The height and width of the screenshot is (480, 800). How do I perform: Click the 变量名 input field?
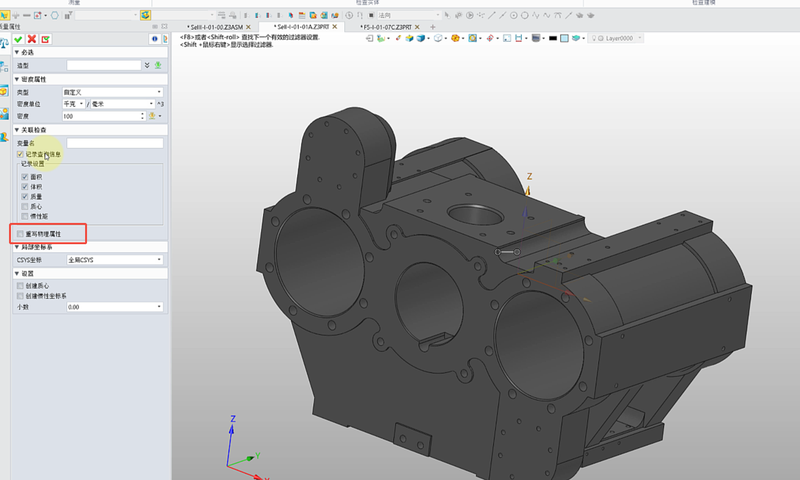pyautogui.click(x=114, y=143)
